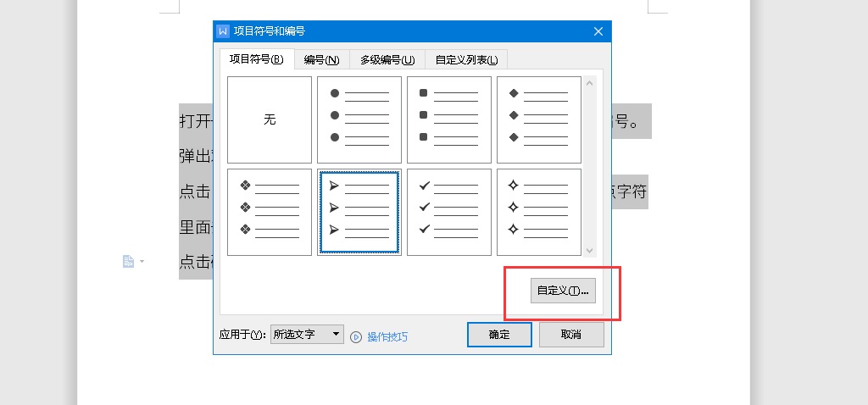
Task: Click the scroll down arrow in bullet list
Action: click(590, 250)
